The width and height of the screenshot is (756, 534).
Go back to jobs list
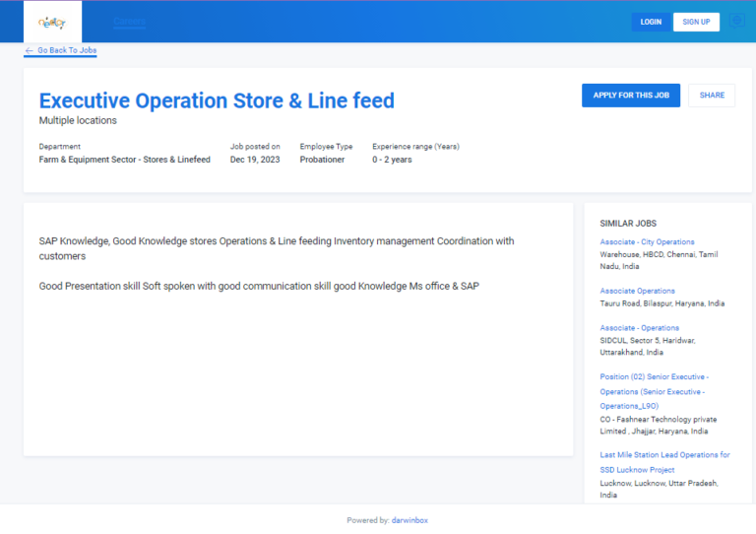point(66,50)
